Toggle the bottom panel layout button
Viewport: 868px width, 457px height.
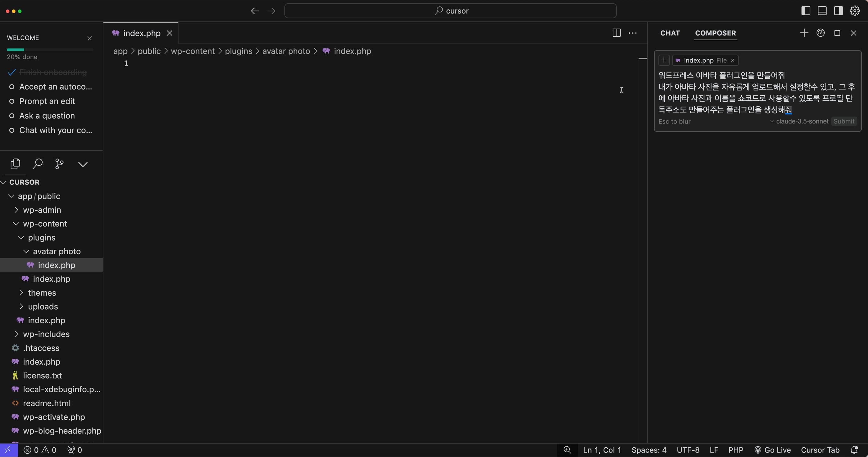[x=822, y=11]
